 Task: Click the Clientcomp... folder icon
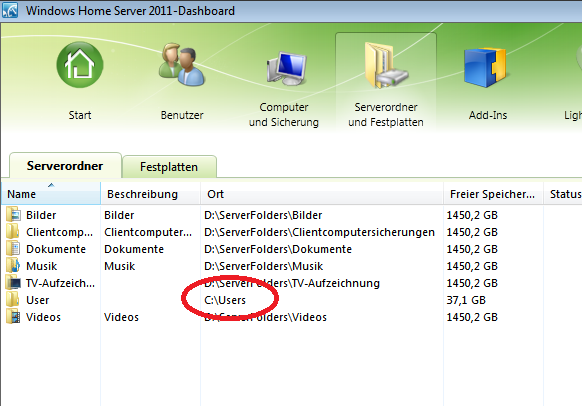[x=13, y=232]
